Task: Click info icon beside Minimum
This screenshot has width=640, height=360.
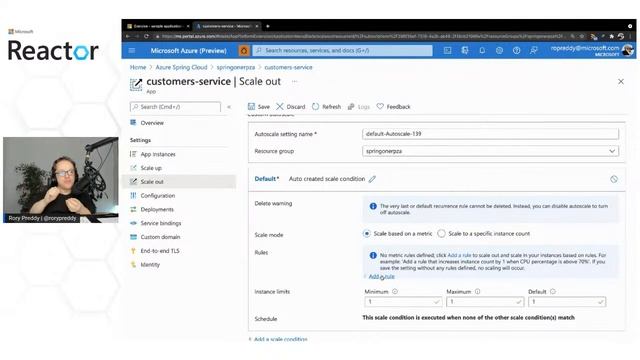Action: pyautogui.click(x=395, y=291)
